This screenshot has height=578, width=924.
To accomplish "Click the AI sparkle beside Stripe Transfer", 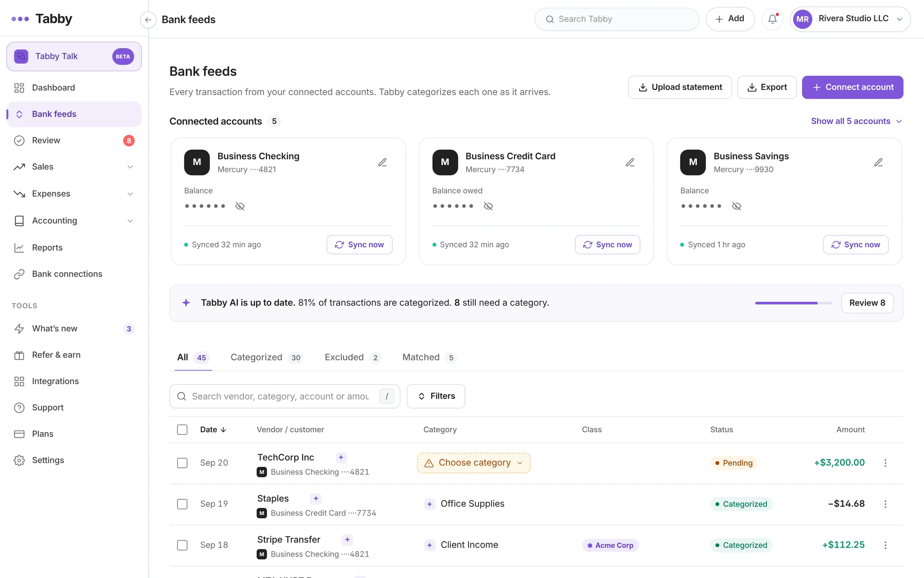I will point(347,540).
